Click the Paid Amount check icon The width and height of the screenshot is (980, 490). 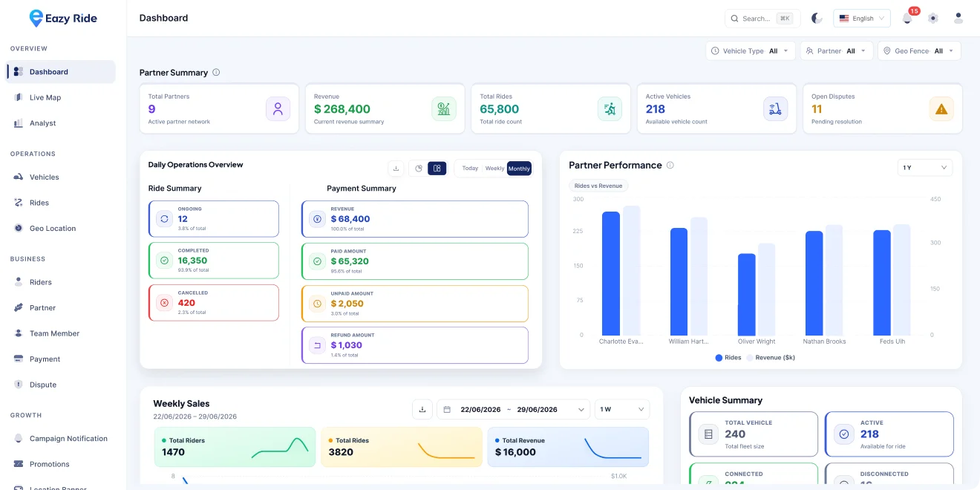(x=317, y=261)
